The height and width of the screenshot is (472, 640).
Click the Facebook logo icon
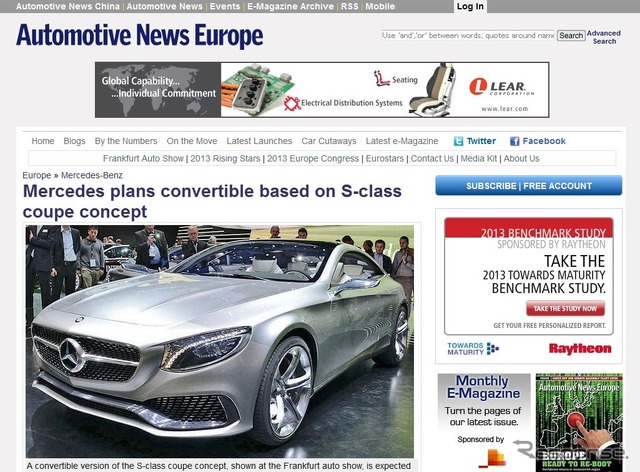[x=514, y=141]
